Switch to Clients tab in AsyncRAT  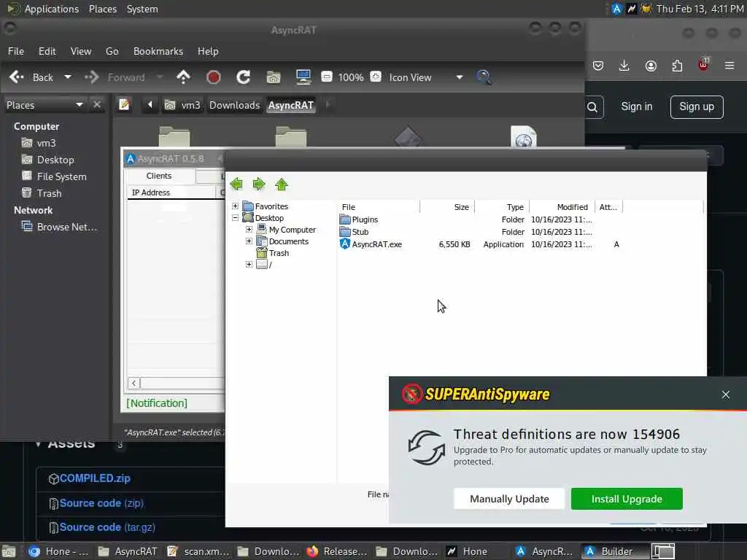coord(158,176)
